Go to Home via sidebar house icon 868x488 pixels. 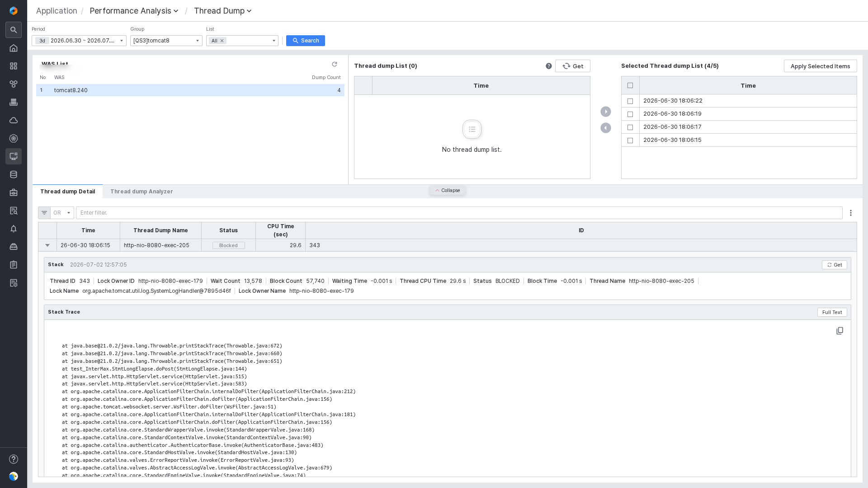pos(14,48)
